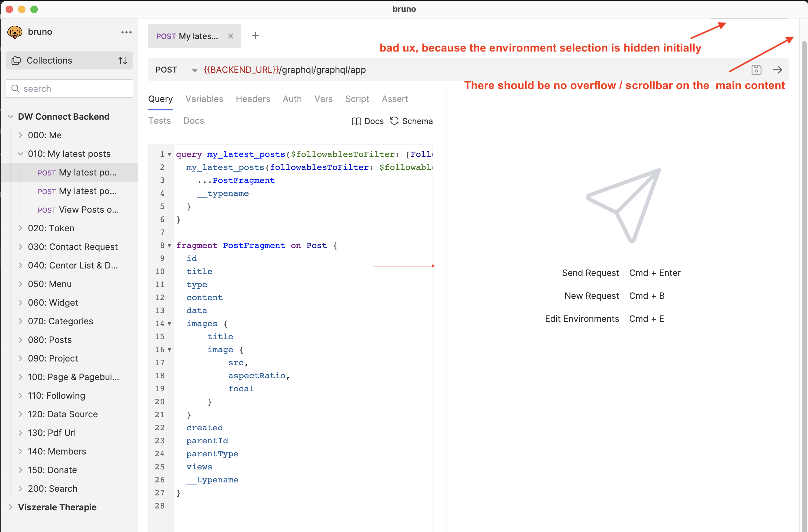Screen dimensions: 808x532
Task: Switch to the Headers tab
Action: pyautogui.click(x=253, y=99)
